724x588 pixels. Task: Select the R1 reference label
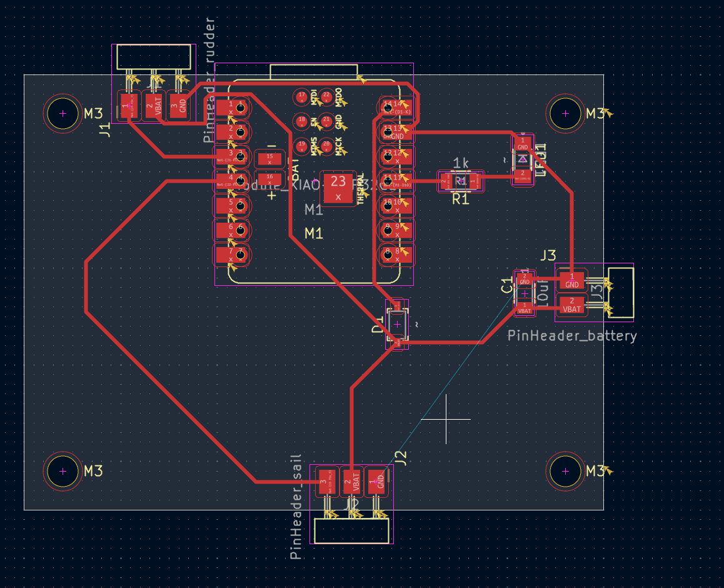pyautogui.click(x=460, y=200)
